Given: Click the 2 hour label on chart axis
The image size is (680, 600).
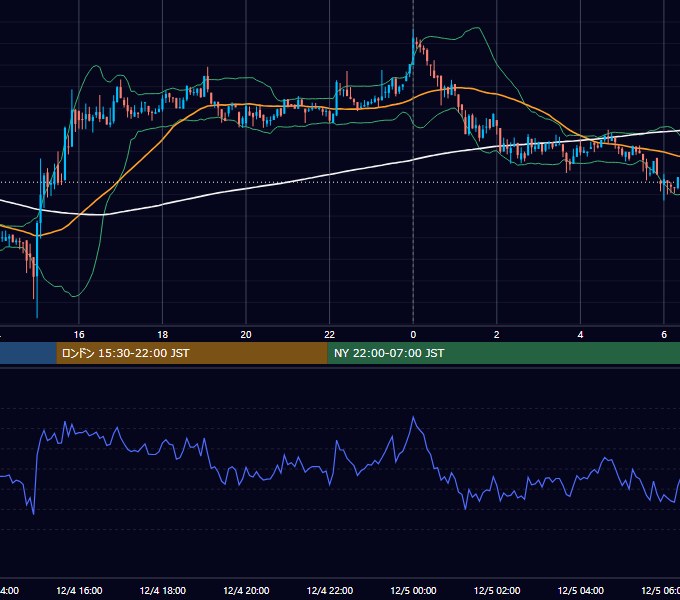Looking at the screenshot, I should coord(497,334).
